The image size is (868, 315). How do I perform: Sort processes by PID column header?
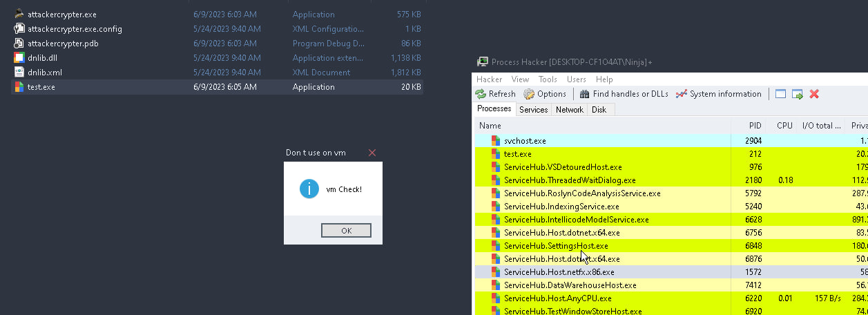[749, 126]
